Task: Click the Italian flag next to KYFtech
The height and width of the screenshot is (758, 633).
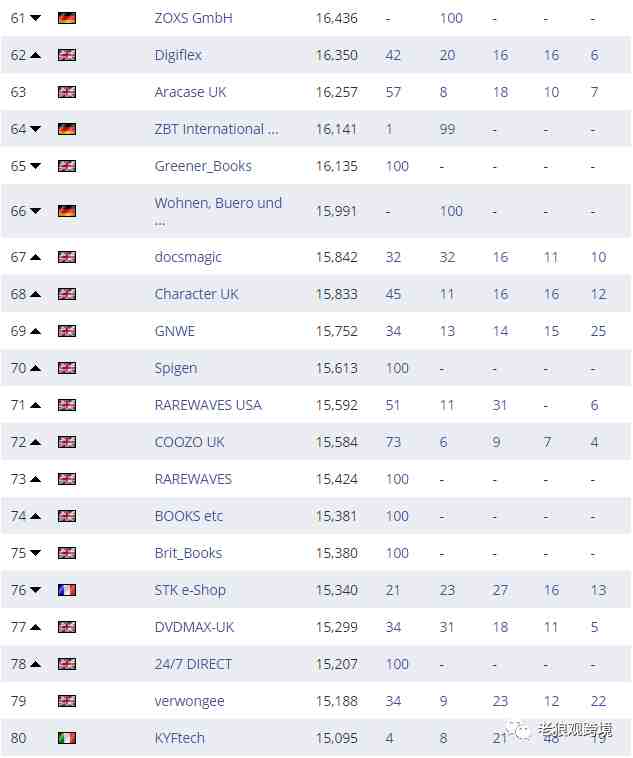Action: click(67, 738)
